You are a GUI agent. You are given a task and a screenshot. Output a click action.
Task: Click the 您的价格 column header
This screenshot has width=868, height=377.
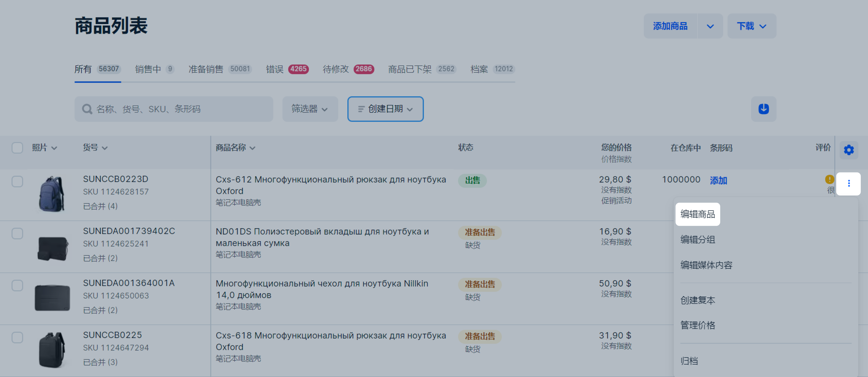pyautogui.click(x=616, y=147)
